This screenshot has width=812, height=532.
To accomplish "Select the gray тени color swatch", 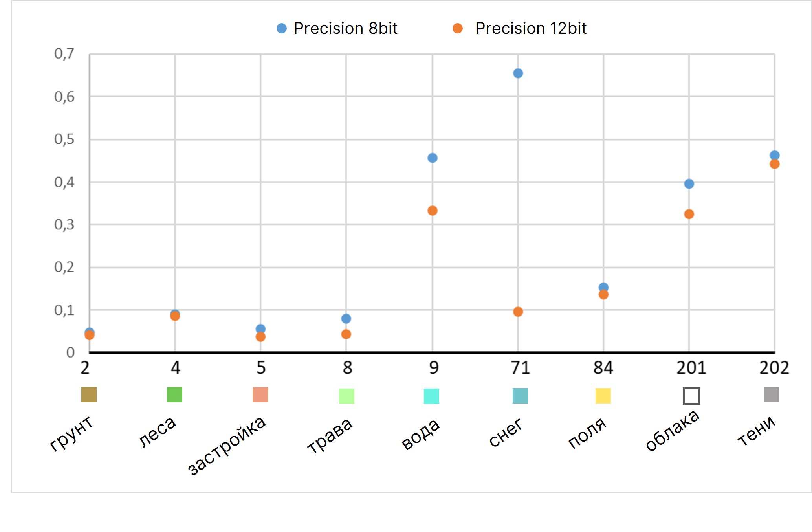I will pos(771,394).
